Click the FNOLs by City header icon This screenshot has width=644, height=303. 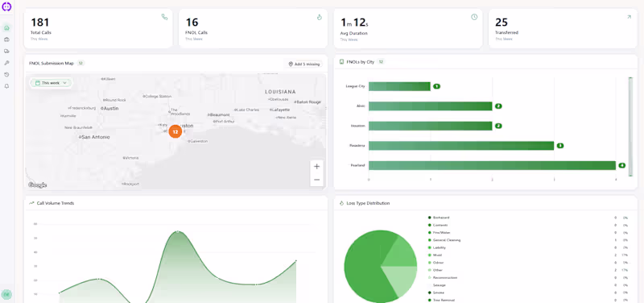coord(341,62)
